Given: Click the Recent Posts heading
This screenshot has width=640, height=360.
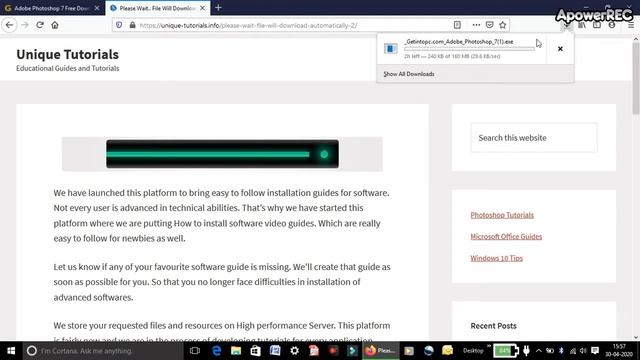Looking at the screenshot, I should 493,326.
